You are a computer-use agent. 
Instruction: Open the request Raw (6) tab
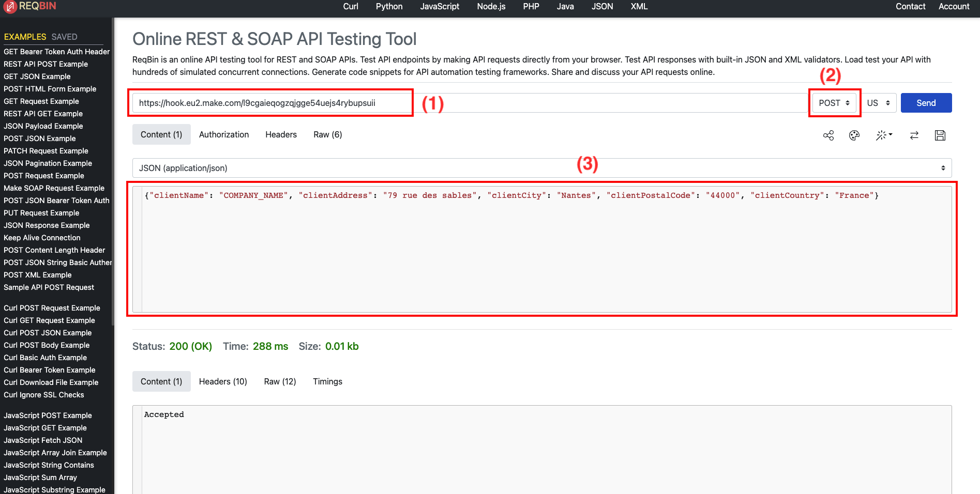tap(327, 134)
